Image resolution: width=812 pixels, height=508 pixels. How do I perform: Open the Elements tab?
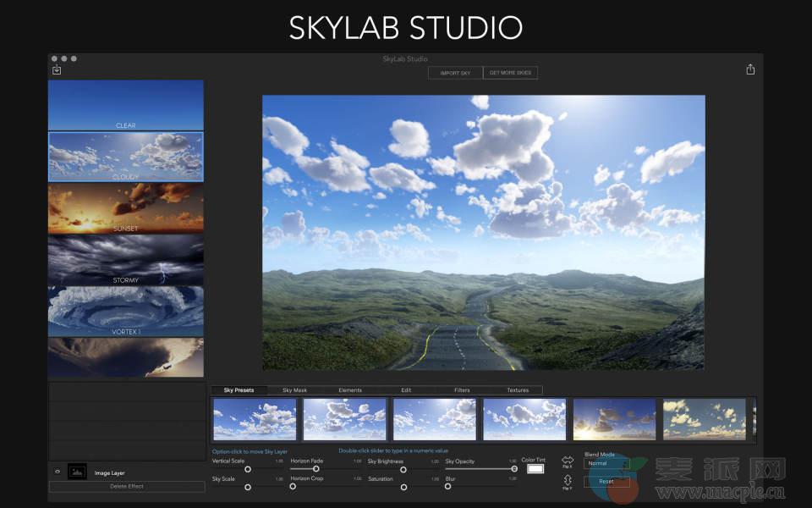pos(350,390)
